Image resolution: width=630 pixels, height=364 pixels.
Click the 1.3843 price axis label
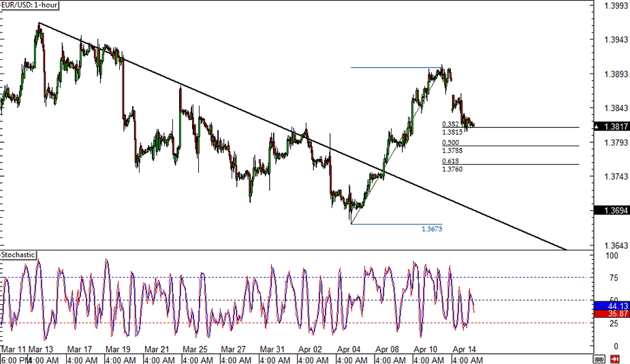coord(616,108)
